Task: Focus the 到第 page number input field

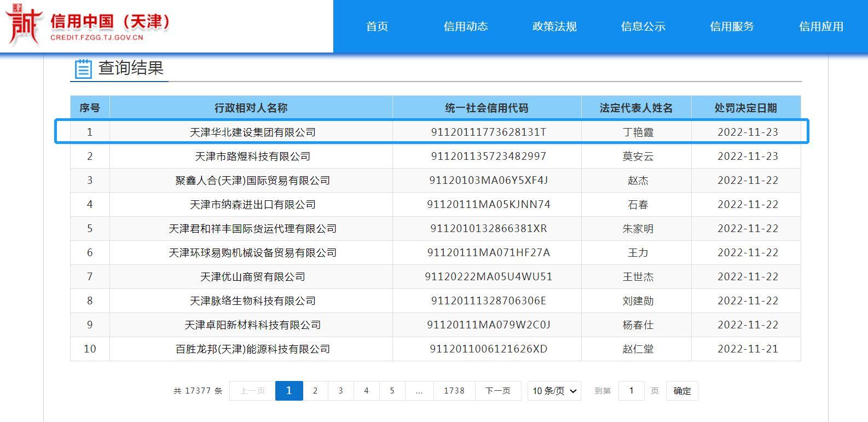Action: tap(632, 391)
